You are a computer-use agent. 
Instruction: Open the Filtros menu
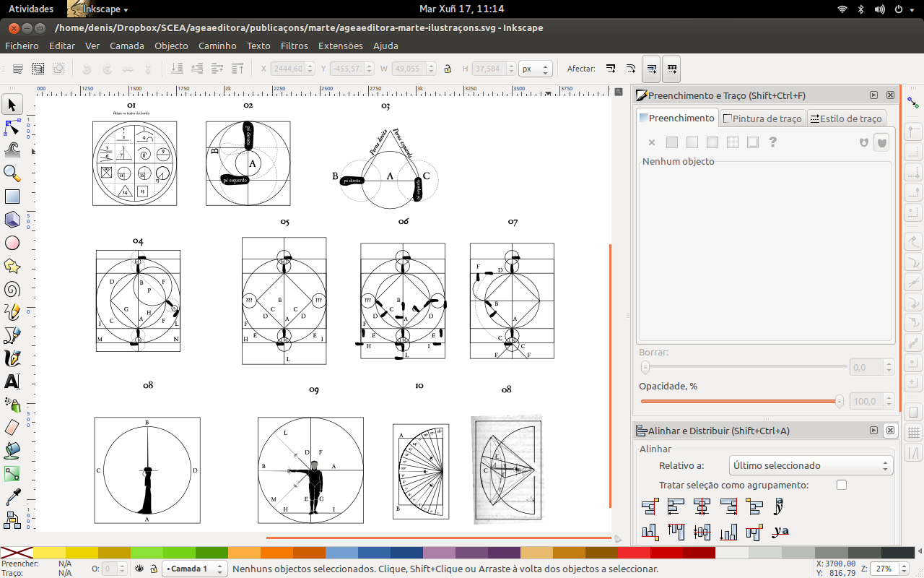coord(294,46)
